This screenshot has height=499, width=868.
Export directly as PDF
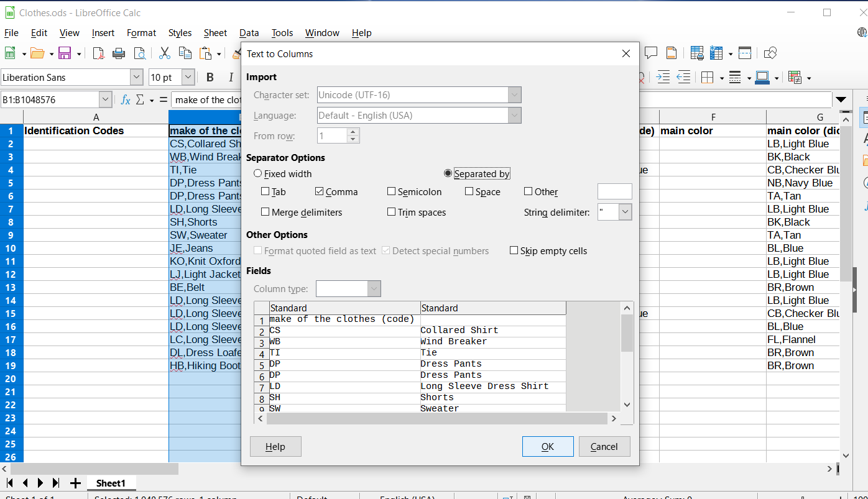click(98, 53)
